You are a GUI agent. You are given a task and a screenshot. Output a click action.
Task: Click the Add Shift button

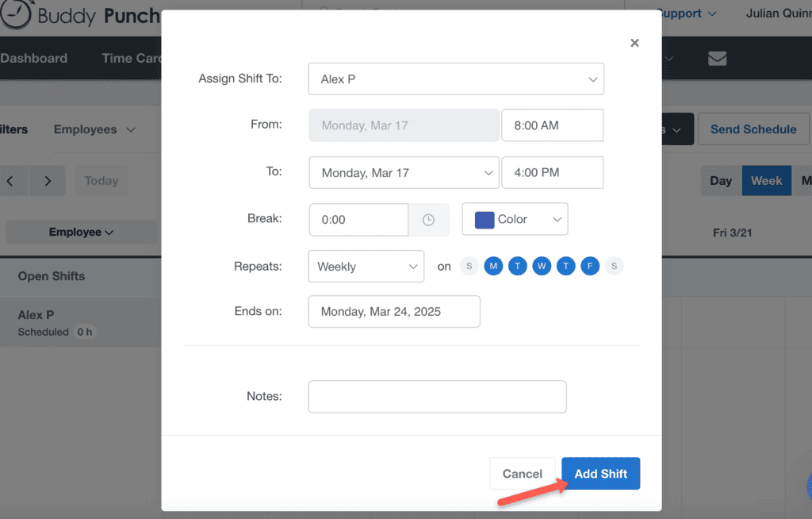[600, 474]
